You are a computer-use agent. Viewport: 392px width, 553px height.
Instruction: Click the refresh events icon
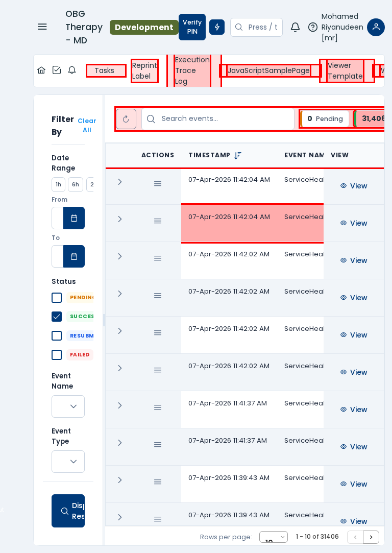(126, 119)
